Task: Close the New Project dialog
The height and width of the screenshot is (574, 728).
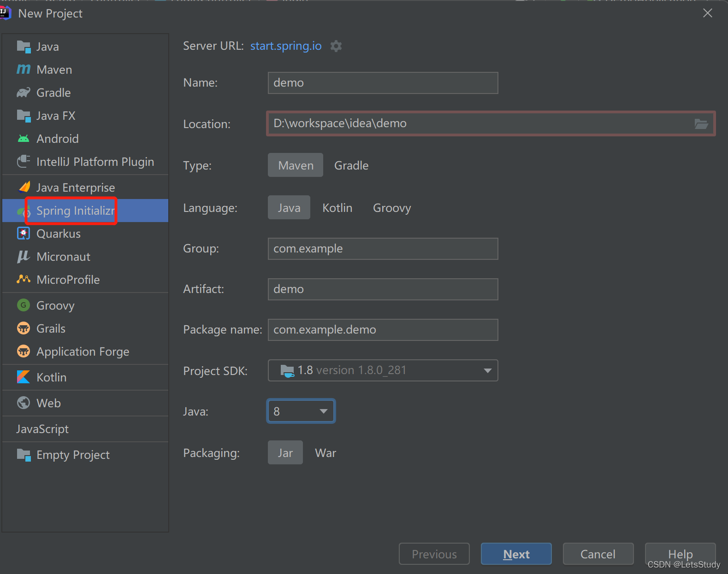Action: pyautogui.click(x=708, y=13)
